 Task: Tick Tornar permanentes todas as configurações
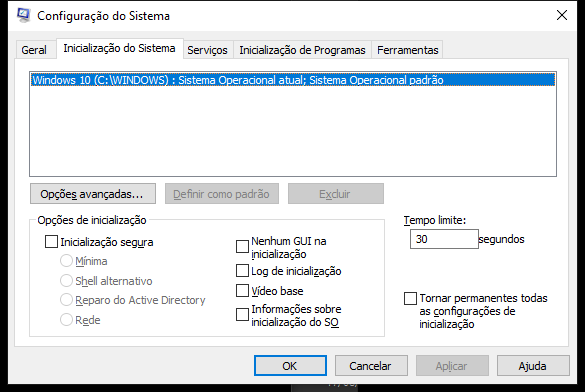(x=410, y=298)
